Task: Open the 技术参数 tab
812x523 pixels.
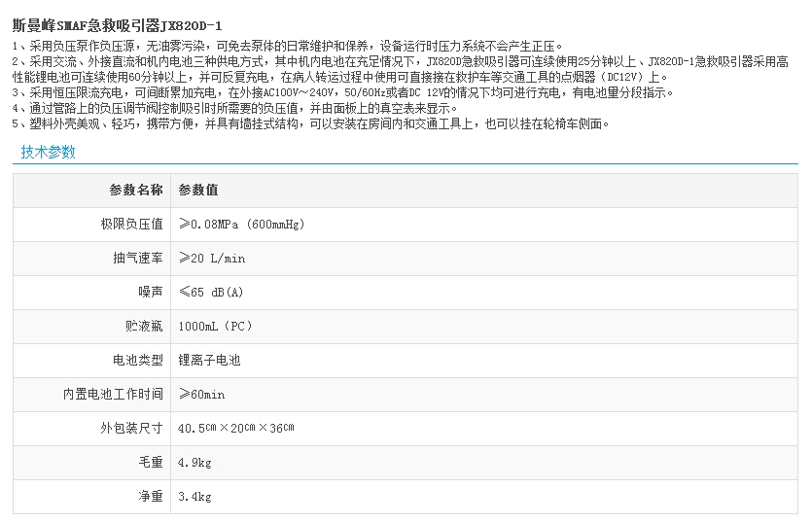Action: coord(48,152)
